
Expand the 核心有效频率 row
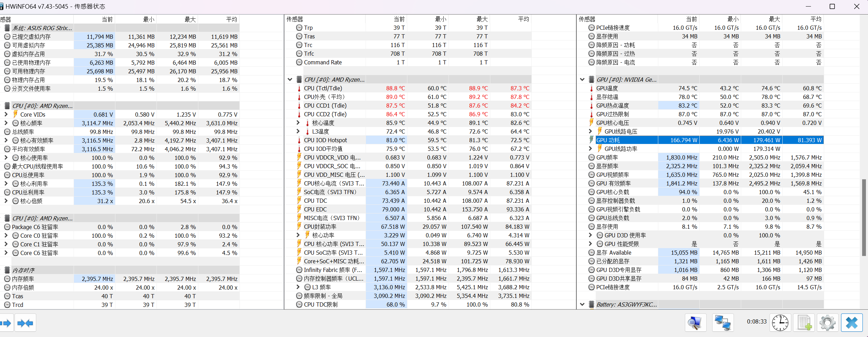coord(6,140)
